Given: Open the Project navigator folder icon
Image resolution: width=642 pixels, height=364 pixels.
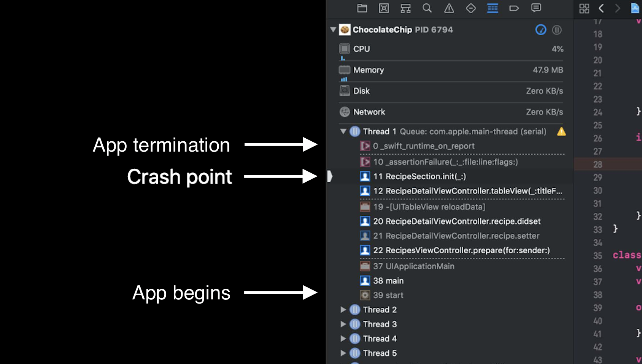Looking at the screenshot, I should click(362, 8).
